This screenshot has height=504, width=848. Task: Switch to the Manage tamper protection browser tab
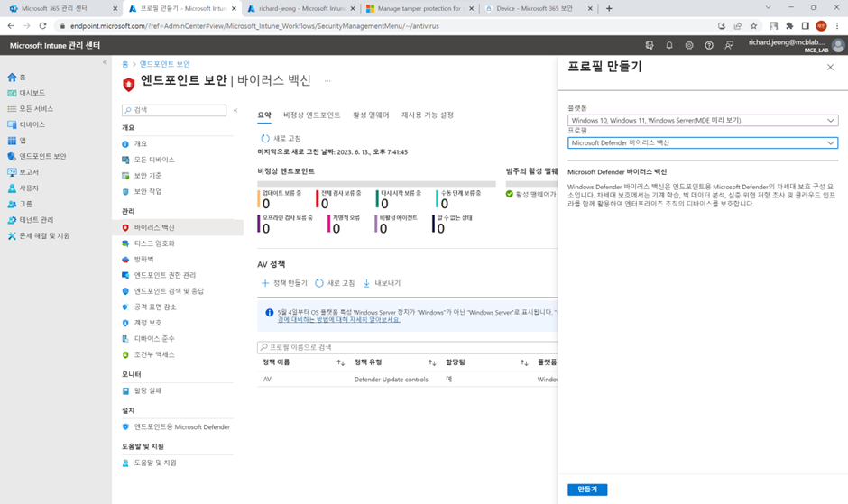(x=419, y=9)
